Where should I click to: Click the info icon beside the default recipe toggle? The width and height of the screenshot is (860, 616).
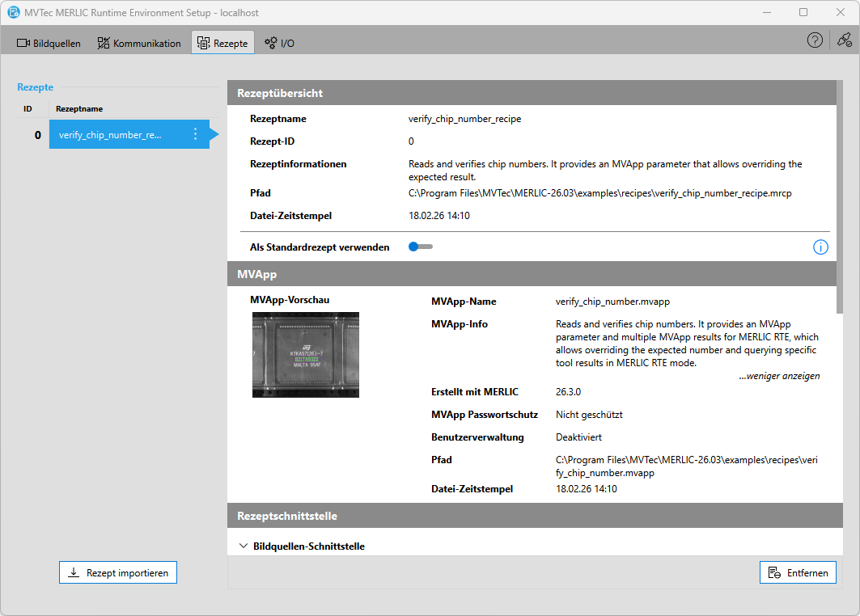(x=820, y=247)
